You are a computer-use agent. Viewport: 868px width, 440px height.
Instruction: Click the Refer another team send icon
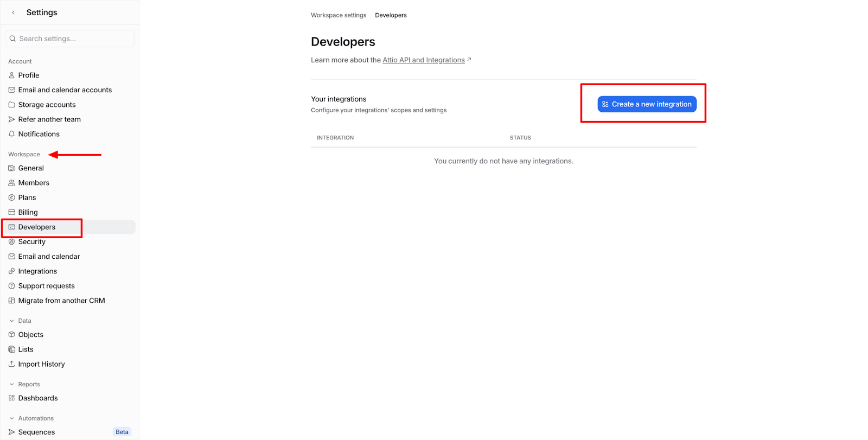point(11,119)
